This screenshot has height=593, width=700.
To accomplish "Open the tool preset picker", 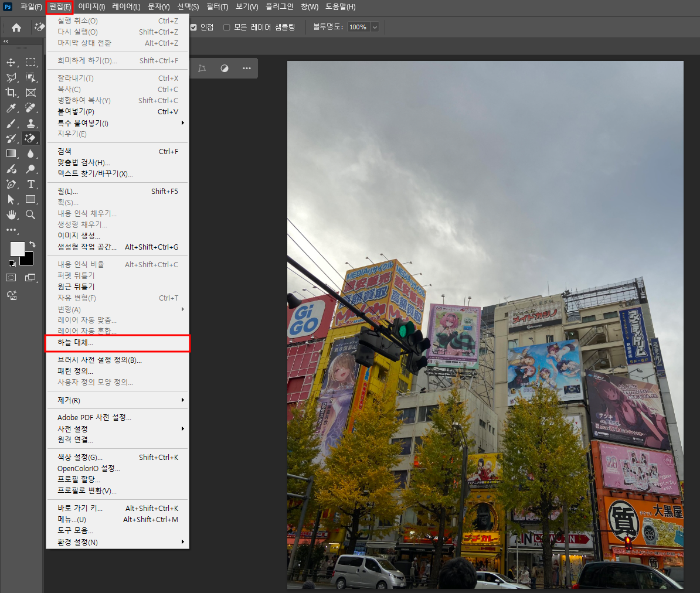I will [x=39, y=27].
